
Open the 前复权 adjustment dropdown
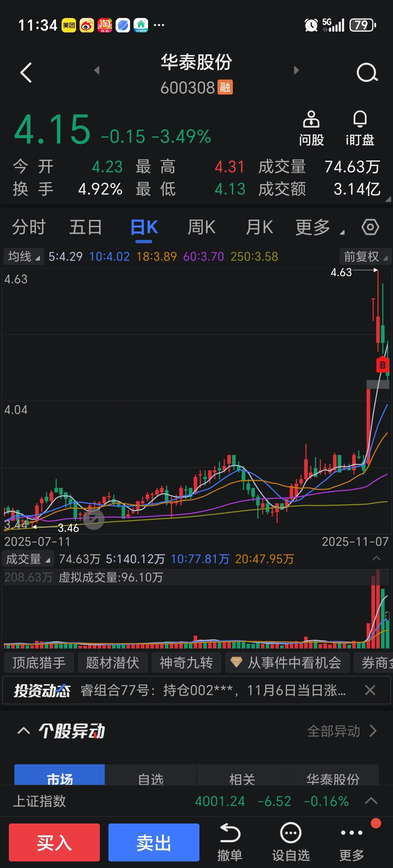pyautogui.click(x=365, y=257)
